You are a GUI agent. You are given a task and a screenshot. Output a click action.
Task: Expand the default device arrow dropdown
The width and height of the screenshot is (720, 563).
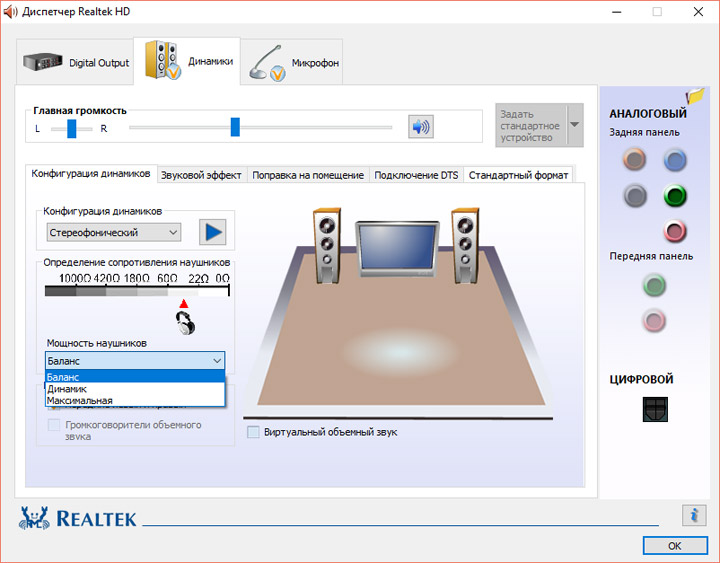pos(575,125)
